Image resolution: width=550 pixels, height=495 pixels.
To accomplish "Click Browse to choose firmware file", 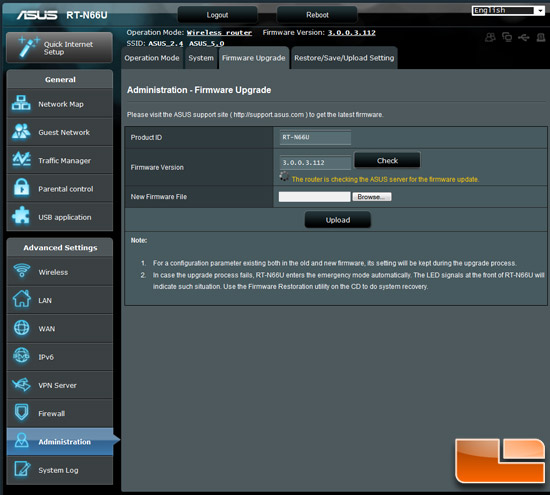I will point(372,197).
